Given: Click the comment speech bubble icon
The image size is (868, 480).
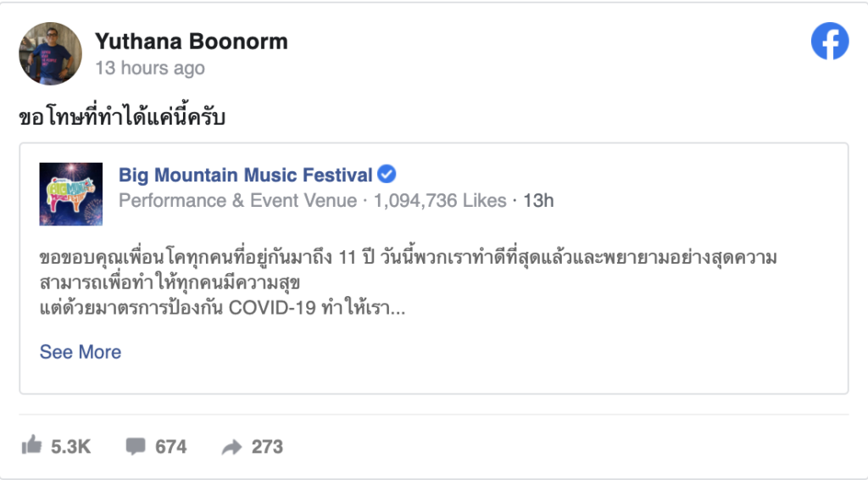Looking at the screenshot, I should coord(135,446).
